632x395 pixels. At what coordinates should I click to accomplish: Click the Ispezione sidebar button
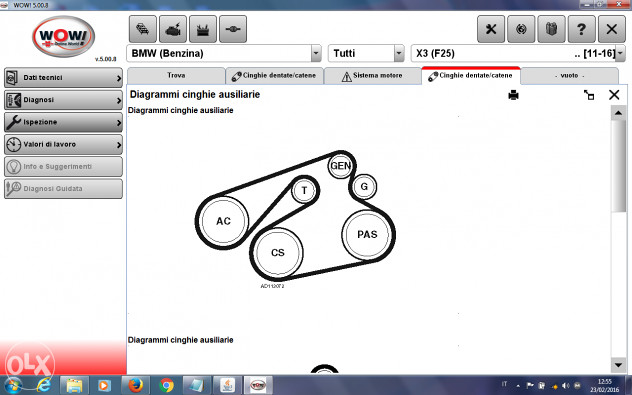pyautogui.click(x=63, y=122)
